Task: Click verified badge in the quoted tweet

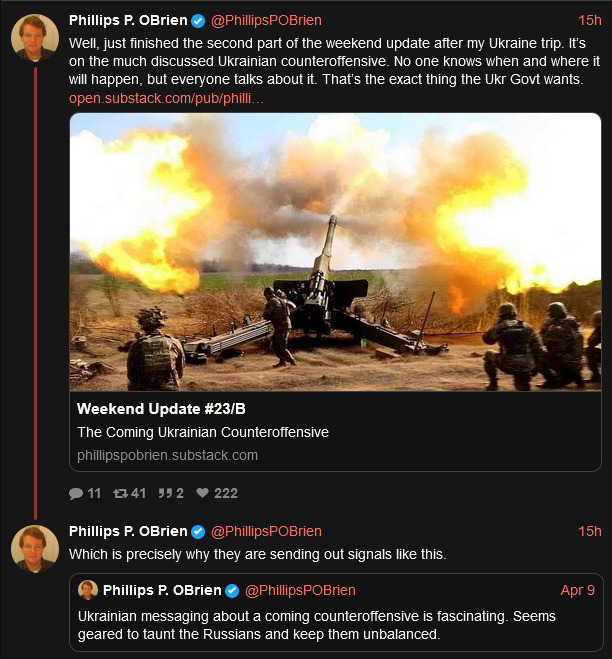Action: click(x=232, y=590)
